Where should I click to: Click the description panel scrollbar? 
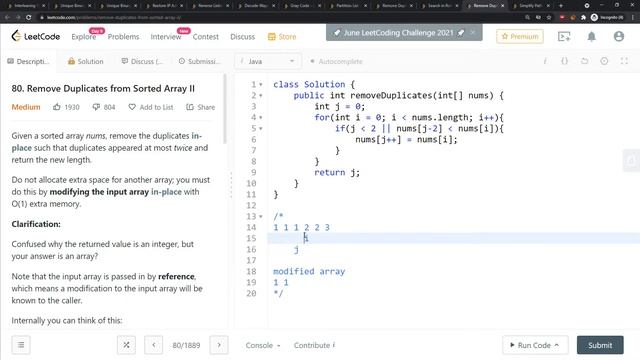[x=224, y=109]
